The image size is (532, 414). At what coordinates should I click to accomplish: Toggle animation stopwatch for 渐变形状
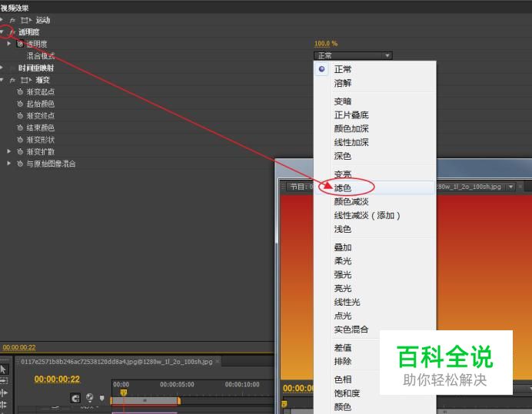pyautogui.click(x=20, y=140)
